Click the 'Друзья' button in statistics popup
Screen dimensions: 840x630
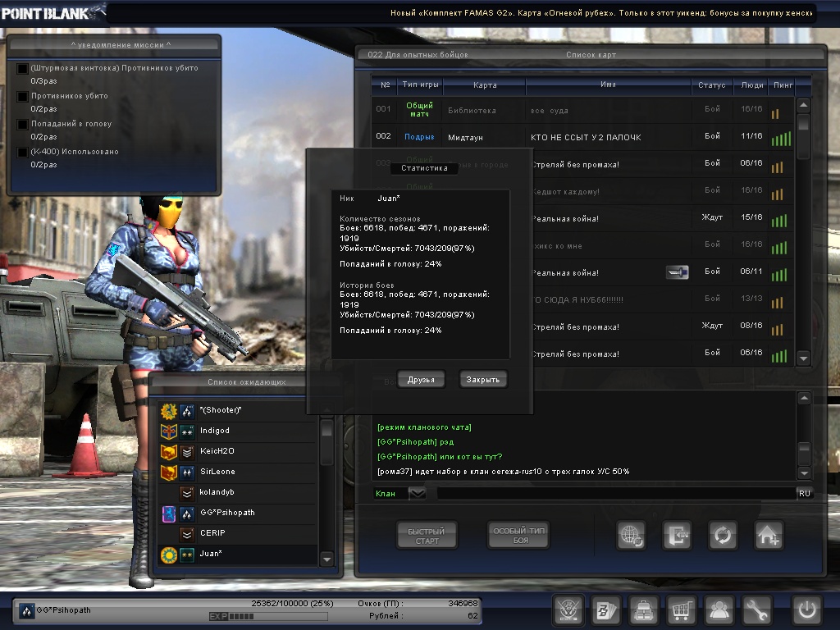click(x=421, y=379)
